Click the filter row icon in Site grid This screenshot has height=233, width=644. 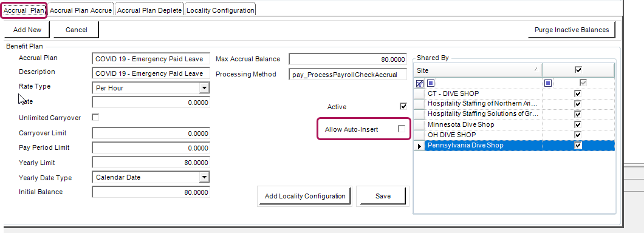click(x=419, y=83)
